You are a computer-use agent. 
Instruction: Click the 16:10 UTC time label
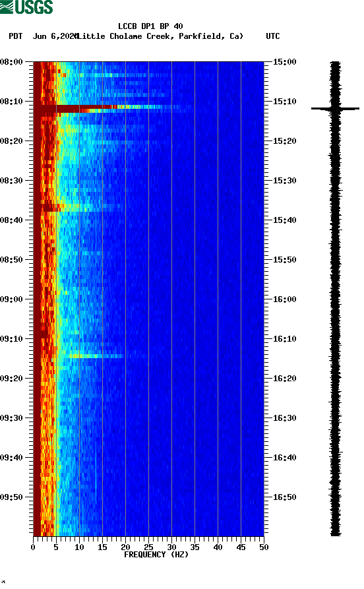pyautogui.click(x=284, y=338)
